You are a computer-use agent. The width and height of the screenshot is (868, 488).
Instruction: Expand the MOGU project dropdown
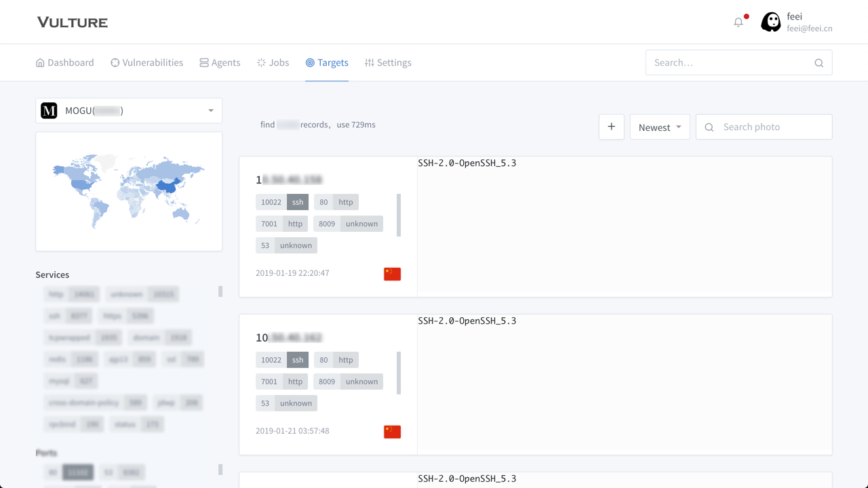tap(129, 110)
